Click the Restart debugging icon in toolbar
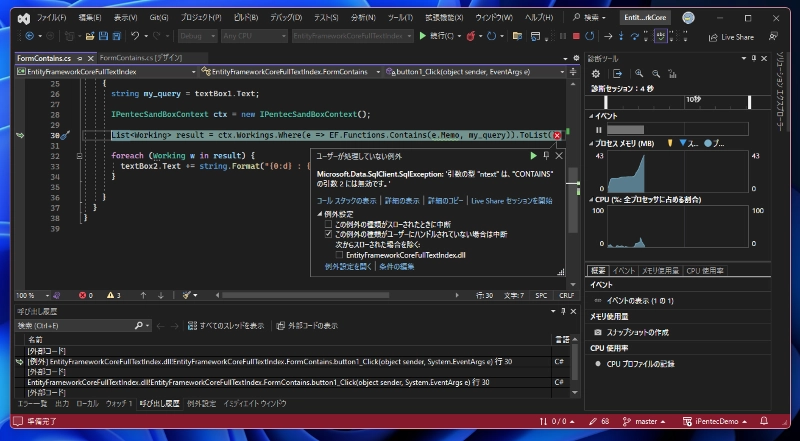800x441 pixels. click(589, 36)
